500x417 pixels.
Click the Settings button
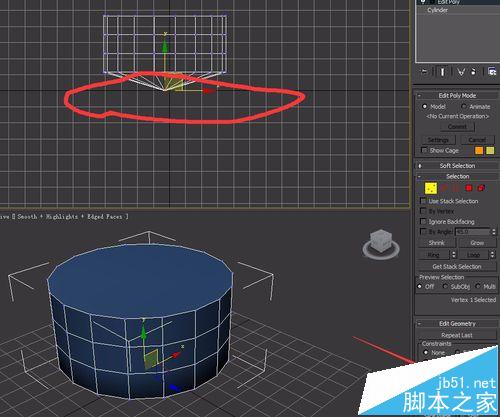[438, 140]
